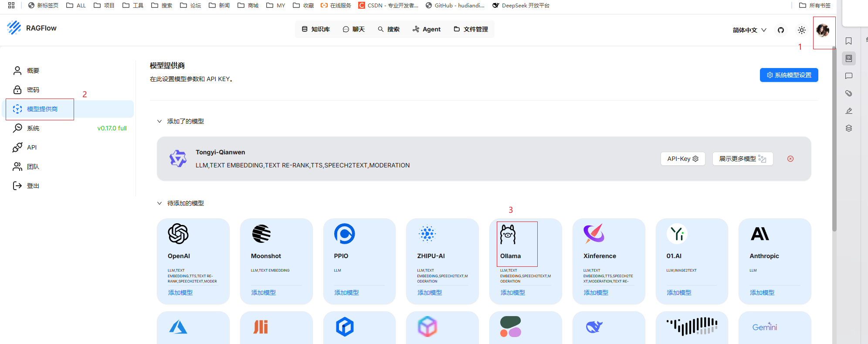Click Ollama llama logo icon
868x344 pixels.
(508, 234)
